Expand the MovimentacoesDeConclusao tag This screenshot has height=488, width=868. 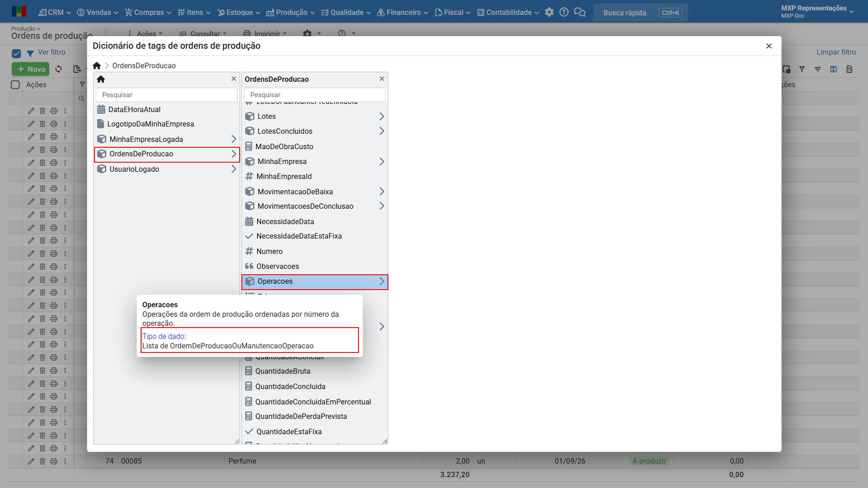(x=315, y=206)
